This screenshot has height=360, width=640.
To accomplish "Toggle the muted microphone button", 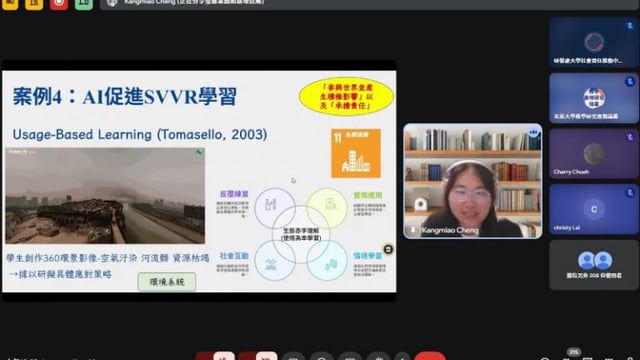I will click(224, 356).
